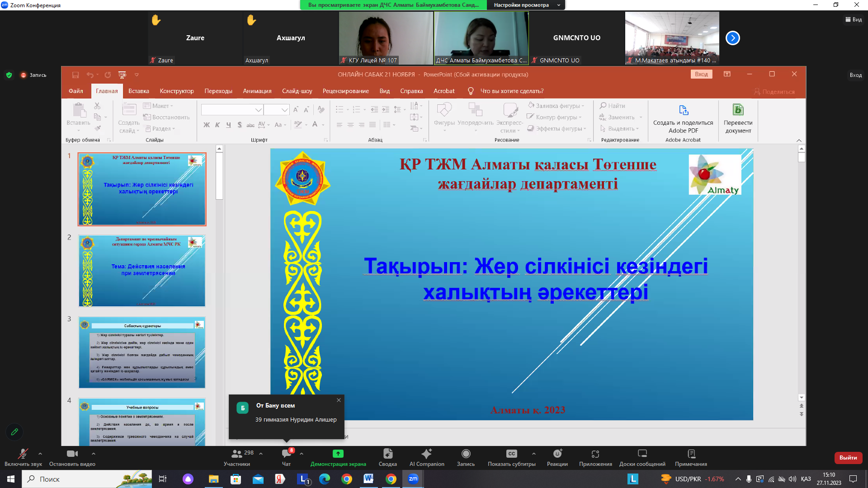Toggle Показать субтитры captions

pos(511,457)
